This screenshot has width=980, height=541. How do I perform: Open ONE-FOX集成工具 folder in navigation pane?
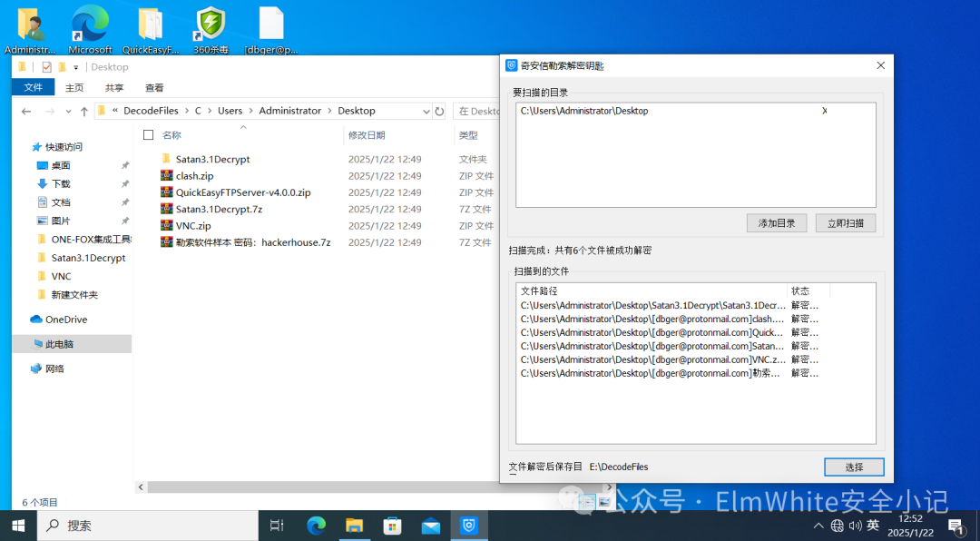[84, 239]
